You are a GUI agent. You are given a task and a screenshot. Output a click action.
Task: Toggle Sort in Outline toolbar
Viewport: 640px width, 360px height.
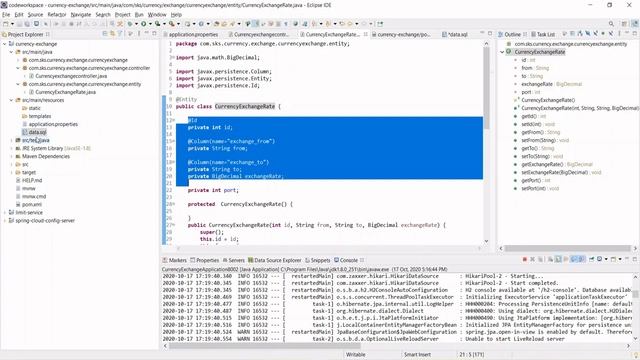click(580, 33)
